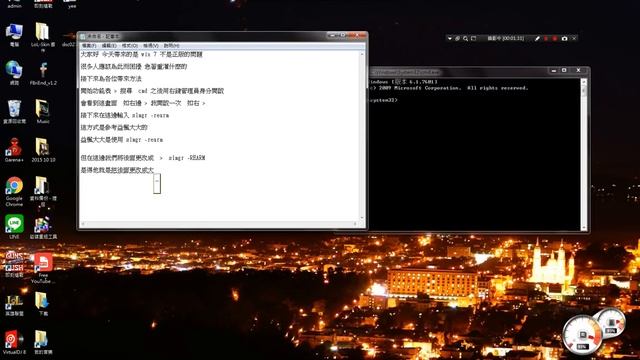Image resolution: width=640 pixels, height=360 pixels.
Task: Click the Notepad horizontal scroll left arrow
Action: [x=83, y=224]
